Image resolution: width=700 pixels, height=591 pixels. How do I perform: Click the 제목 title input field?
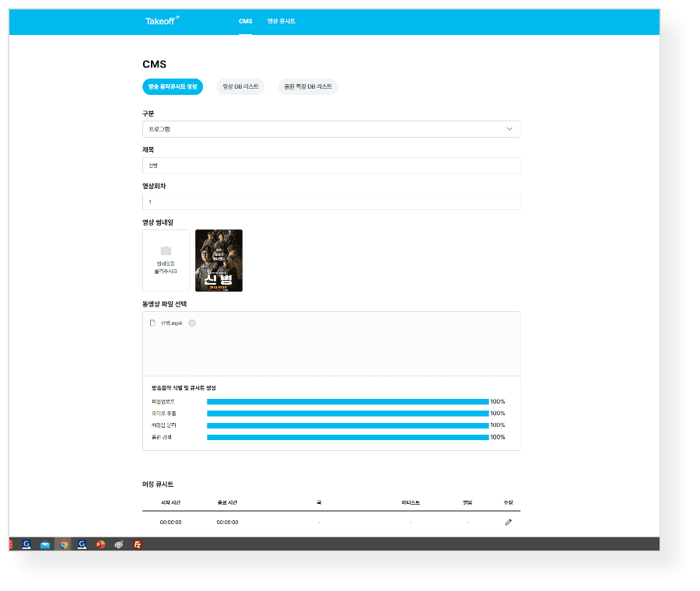click(x=331, y=166)
